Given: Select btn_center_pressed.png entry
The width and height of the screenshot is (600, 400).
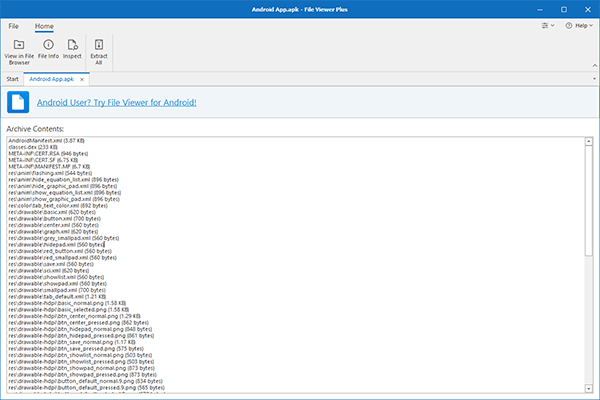Looking at the screenshot, I should pos(78,323).
